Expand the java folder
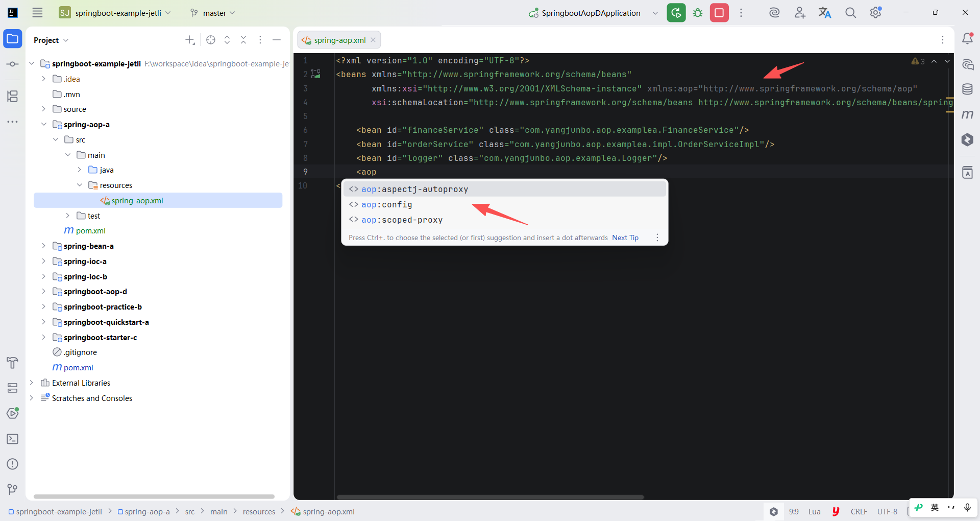Viewport: 980px width, 521px height. coord(80,170)
